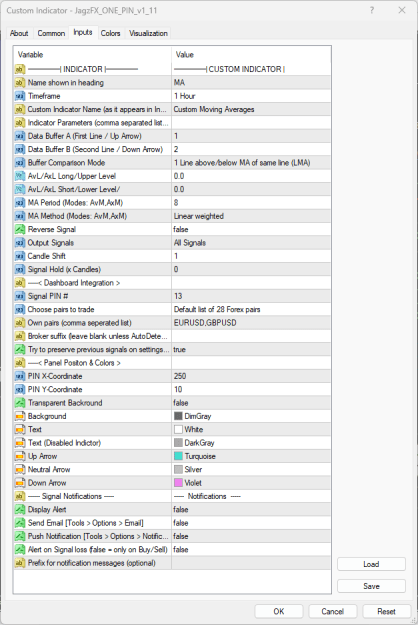This screenshot has height=625, width=418.
Task: Toggle Send Email false value
Action: tap(251, 523)
